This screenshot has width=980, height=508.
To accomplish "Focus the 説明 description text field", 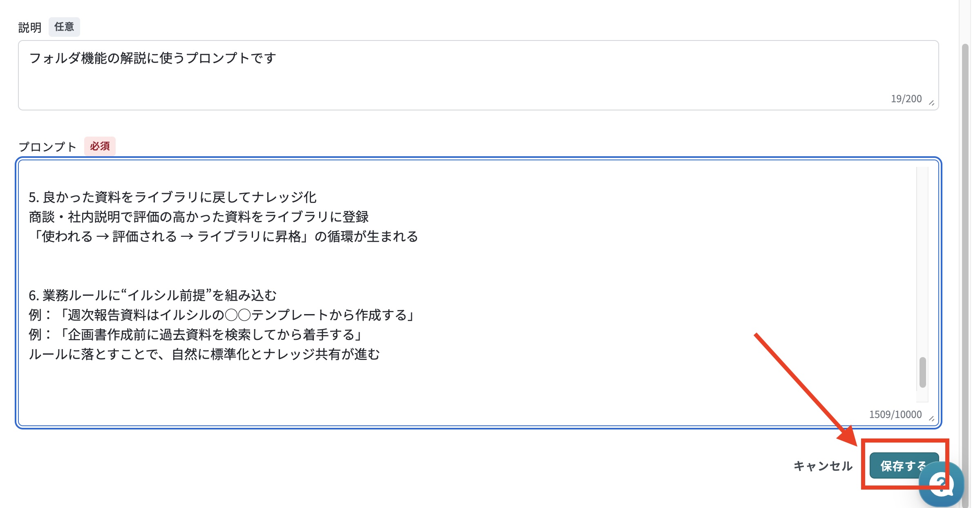I will click(478, 75).
